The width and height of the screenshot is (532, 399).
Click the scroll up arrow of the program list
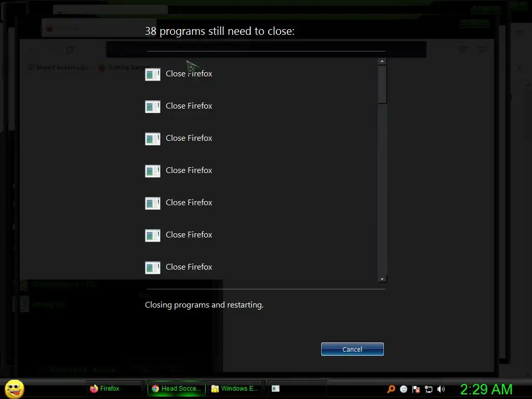(x=382, y=61)
